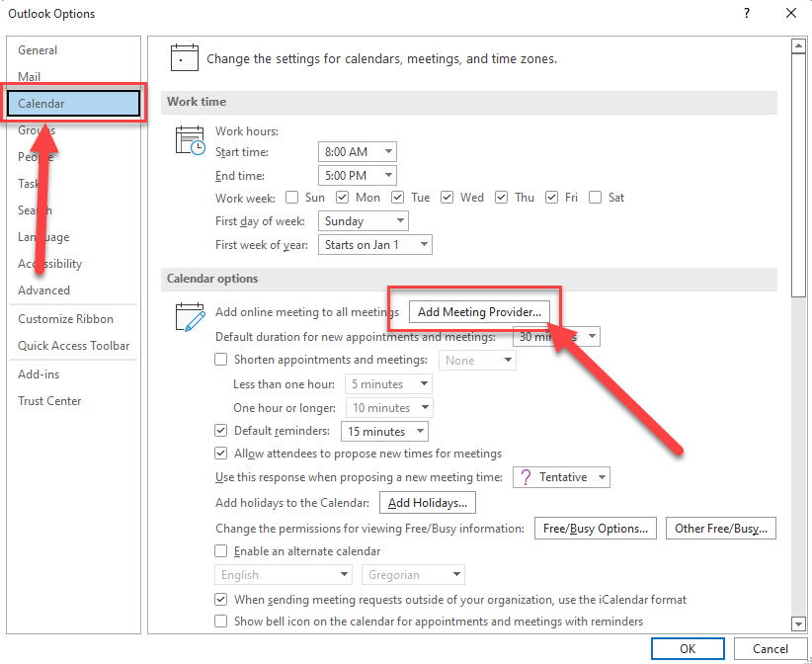Toggle the Sun work week checkbox
The height and width of the screenshot is (664, 812).
[292, 198]
